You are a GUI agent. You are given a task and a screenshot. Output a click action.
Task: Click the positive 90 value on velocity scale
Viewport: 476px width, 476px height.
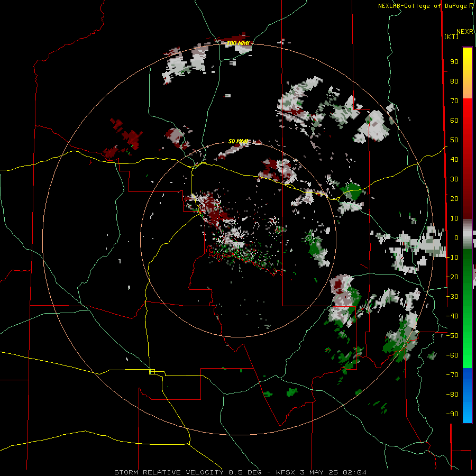pyautogui.click(x=454, y=62)
